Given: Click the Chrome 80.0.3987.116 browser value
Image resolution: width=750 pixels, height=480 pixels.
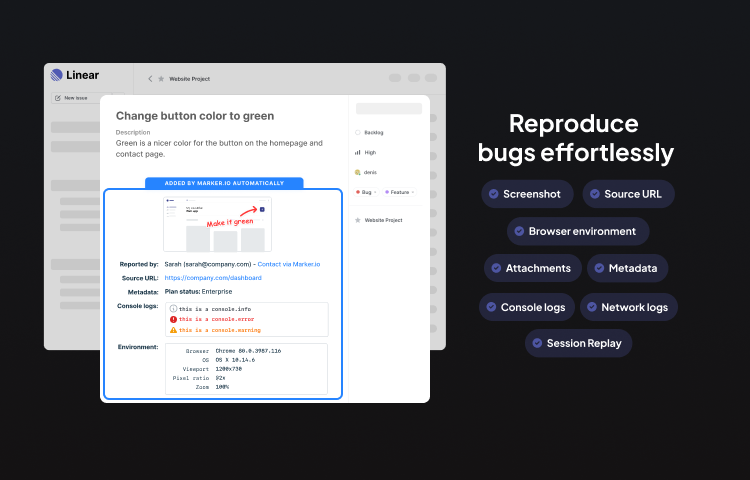Looking at the screenshot, I should click(248, 351).
